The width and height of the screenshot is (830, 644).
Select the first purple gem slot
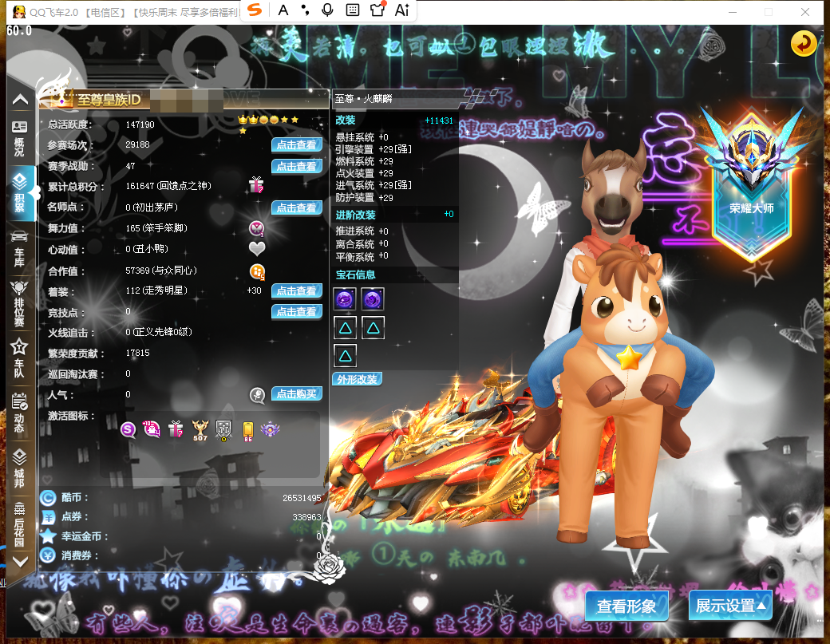[x=345, y=299]
